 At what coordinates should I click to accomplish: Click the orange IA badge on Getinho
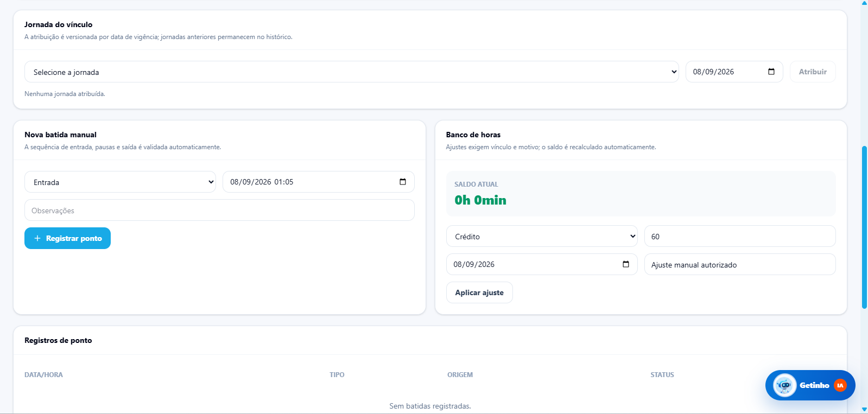[x=840, y=385]
